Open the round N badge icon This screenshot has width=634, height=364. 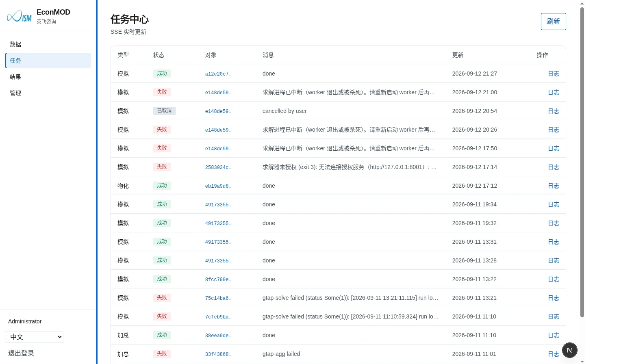[569, 350]
